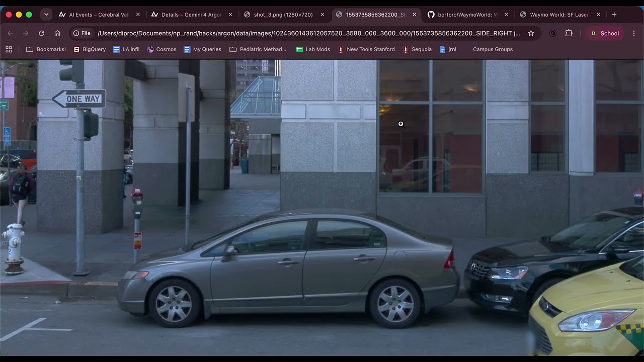The height and width of the screenshot is (362, 644).
Task: Zoom the image at the ONE WAY sign
Action: click(x=79, y=99)
